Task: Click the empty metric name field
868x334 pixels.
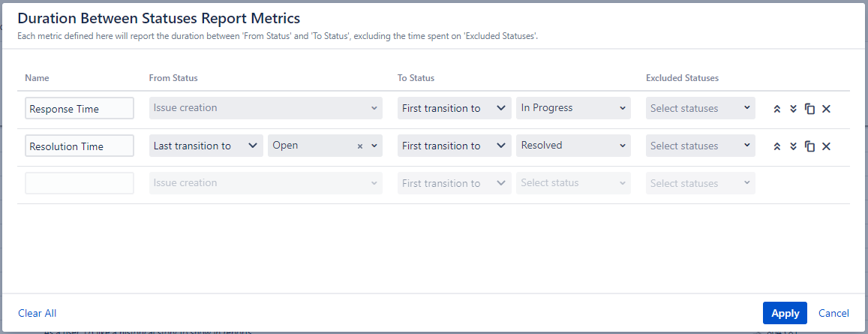Action: (79, 183)
